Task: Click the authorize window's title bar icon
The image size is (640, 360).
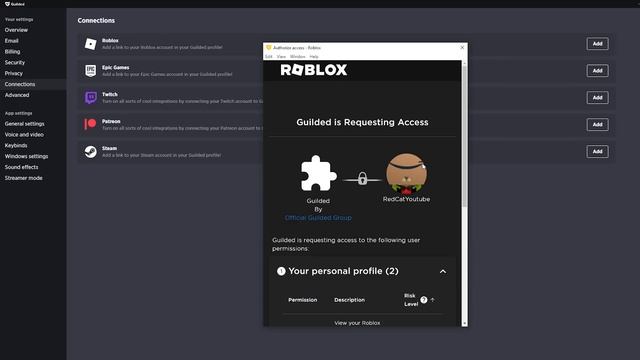Action: [269, 48]
